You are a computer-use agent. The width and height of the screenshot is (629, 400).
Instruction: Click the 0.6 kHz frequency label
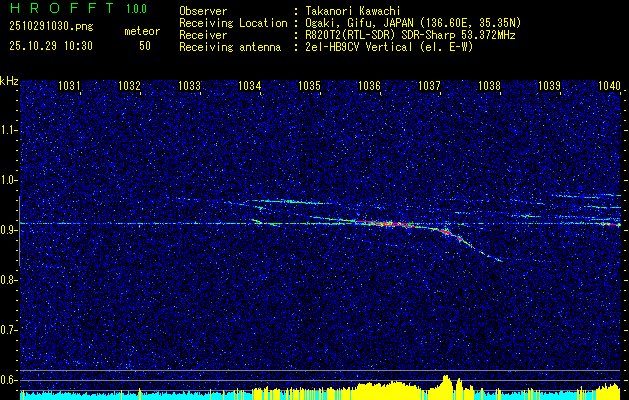point(7,380)
